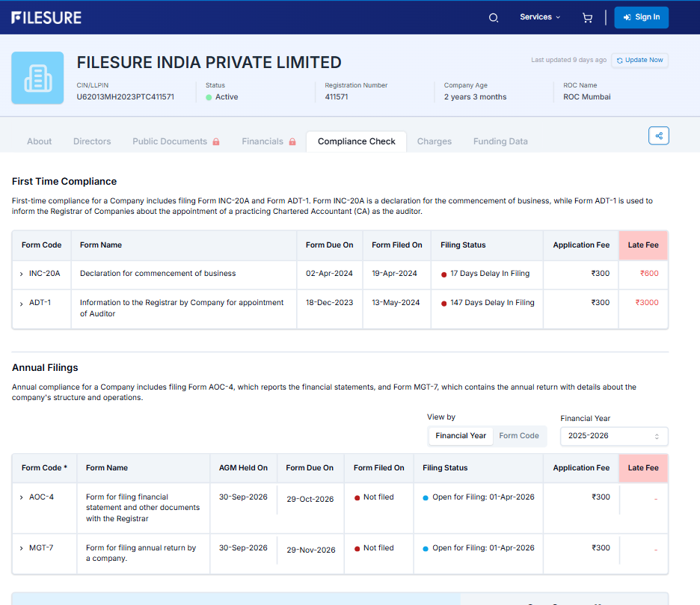Click the company building logo thumbnail

(37, 78)
